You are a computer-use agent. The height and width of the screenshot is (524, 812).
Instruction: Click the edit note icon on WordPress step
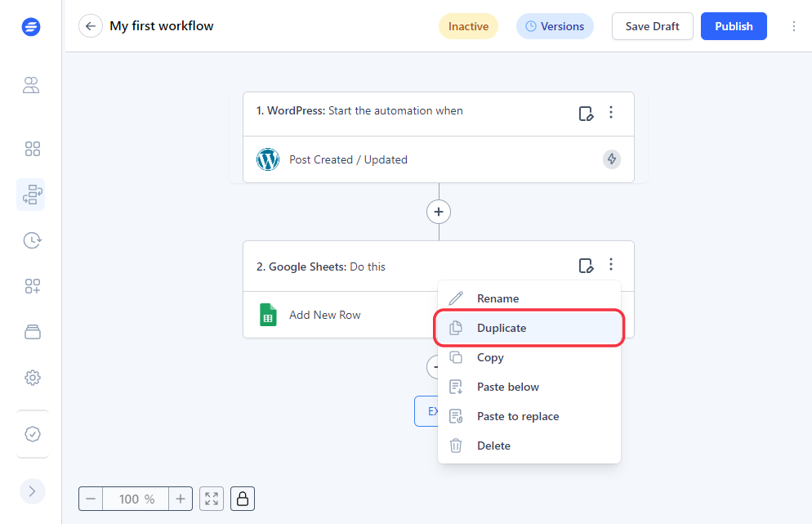pos(586,114)
